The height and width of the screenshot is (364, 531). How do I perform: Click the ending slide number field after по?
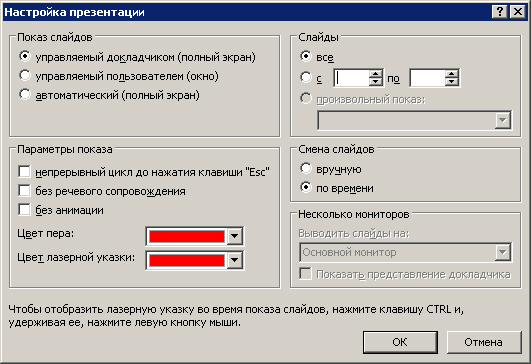point(427,78)
